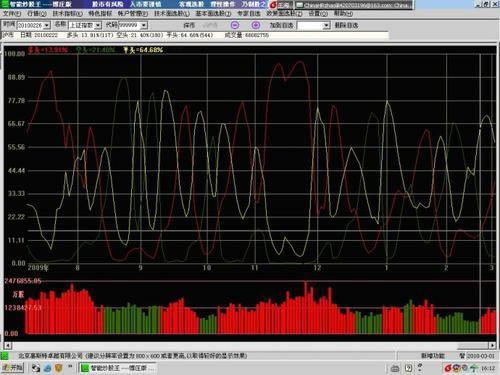Expand the 代码 999999 code dropdown
Image resolution: width=500 pixels, height=375 pixels.
click(x=144, y=25)
